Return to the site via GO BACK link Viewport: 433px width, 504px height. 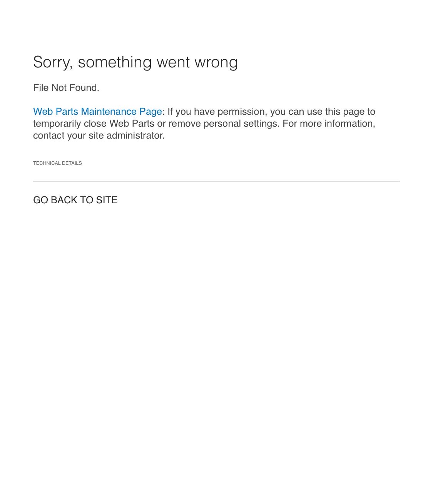click(x=75, y=200)
